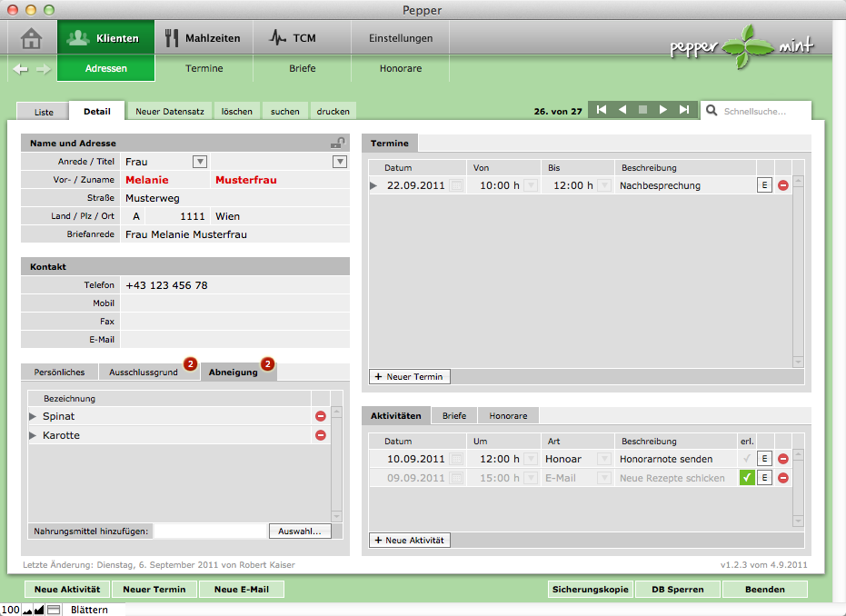Jump to the last record arrow
This screenshot has height=616, width=846.
click(684, 110)
